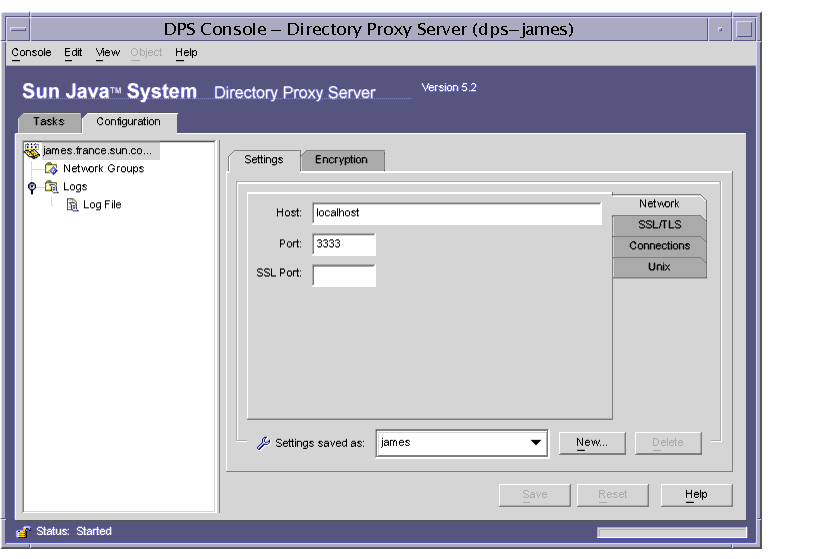
Task: Open the window menu button in title bar
Action: tap(18, 29)
